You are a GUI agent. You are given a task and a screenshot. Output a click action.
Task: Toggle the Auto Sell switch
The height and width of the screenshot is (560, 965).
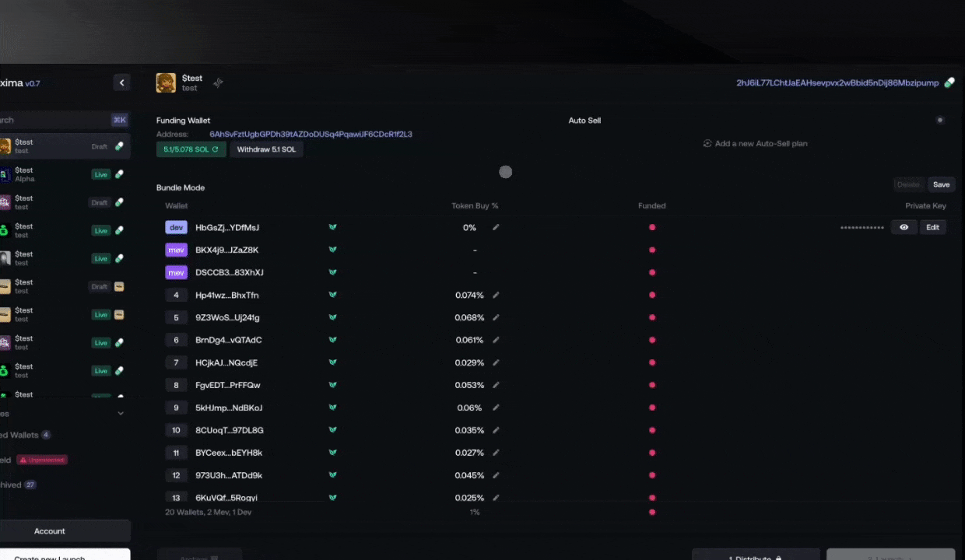[x=940, y=121]
